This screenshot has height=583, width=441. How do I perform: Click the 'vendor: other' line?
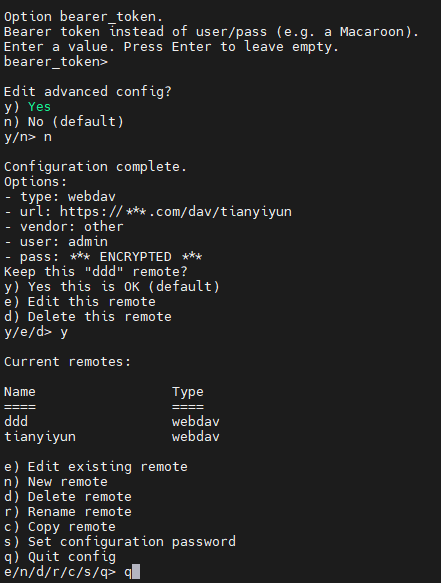64,227
